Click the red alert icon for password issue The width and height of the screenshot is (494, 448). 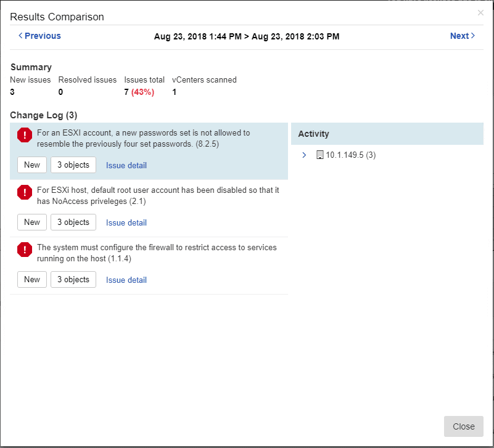coord(25,135)
